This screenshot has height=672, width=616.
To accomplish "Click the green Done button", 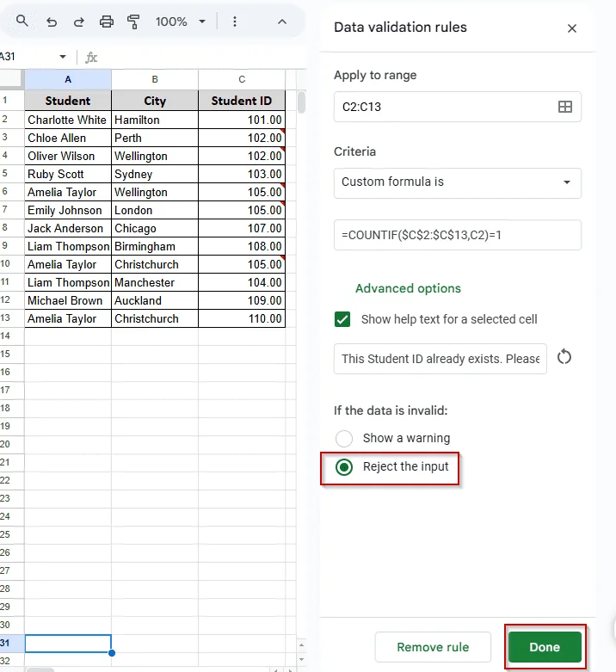I will coord(545,647).
